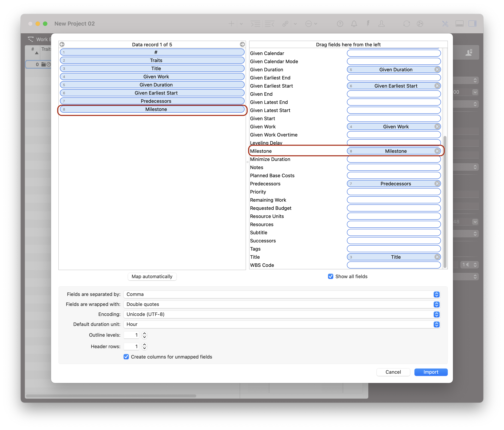The width and height of the screenshot is (504, 430).
Task: Select the Milestone source field on left
Action: click(152, 109)
